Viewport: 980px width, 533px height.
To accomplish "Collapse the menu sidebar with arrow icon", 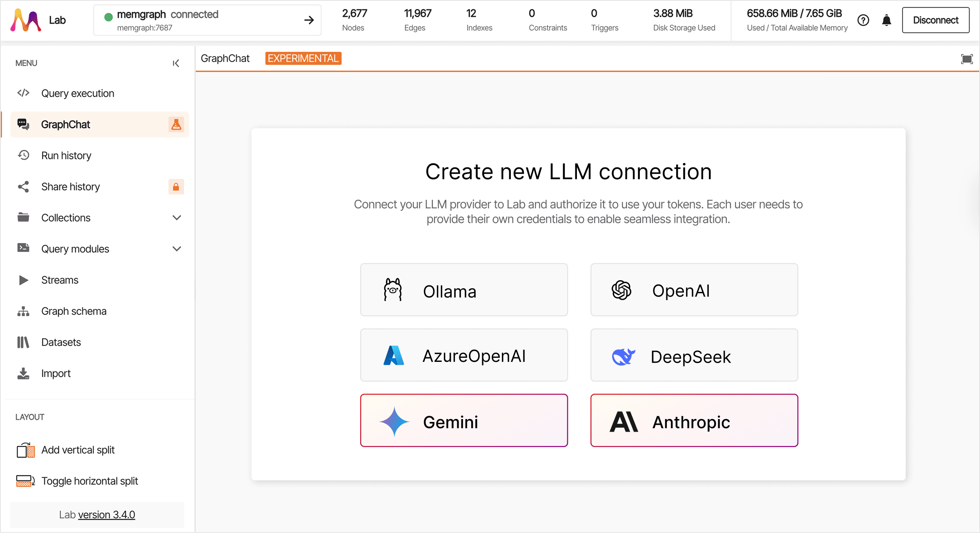I will coord(176,63).
